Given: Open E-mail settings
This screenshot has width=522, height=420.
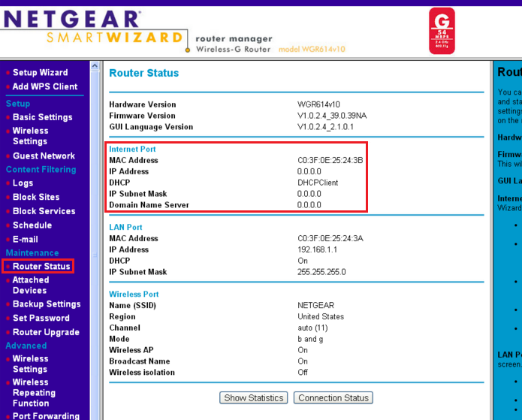Looking at the screenshot, I should pyautogui.click(x=26, y=239).
